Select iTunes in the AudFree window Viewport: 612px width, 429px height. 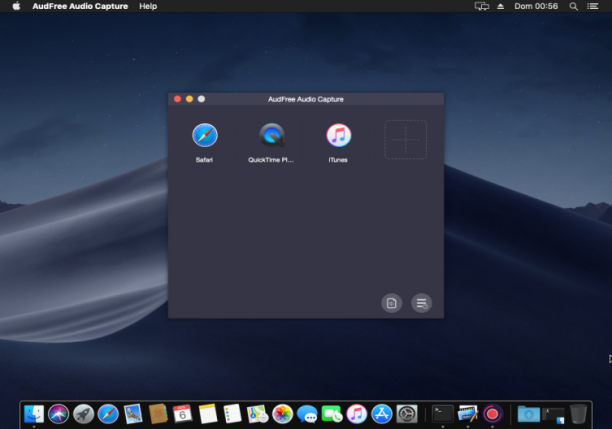pos(338,135)
